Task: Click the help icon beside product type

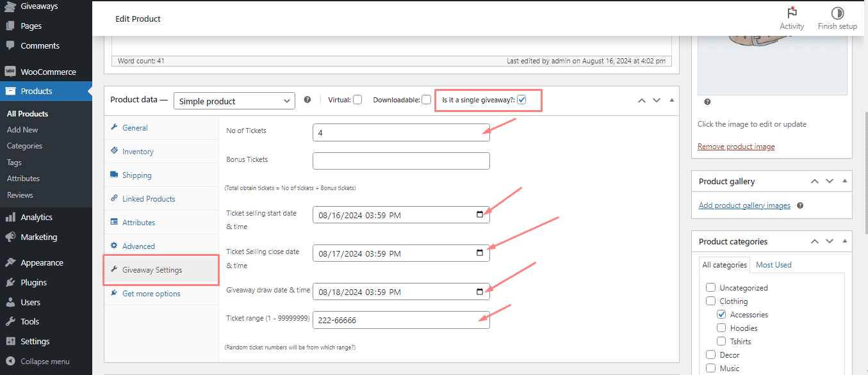Action: (307, 100)
